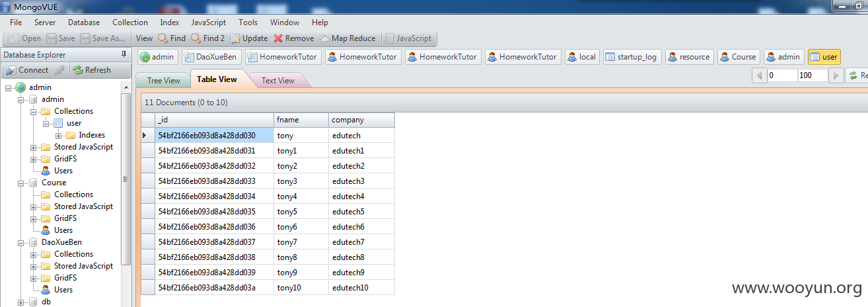Expand Stored JavaScript under admin database

[34, 147]
